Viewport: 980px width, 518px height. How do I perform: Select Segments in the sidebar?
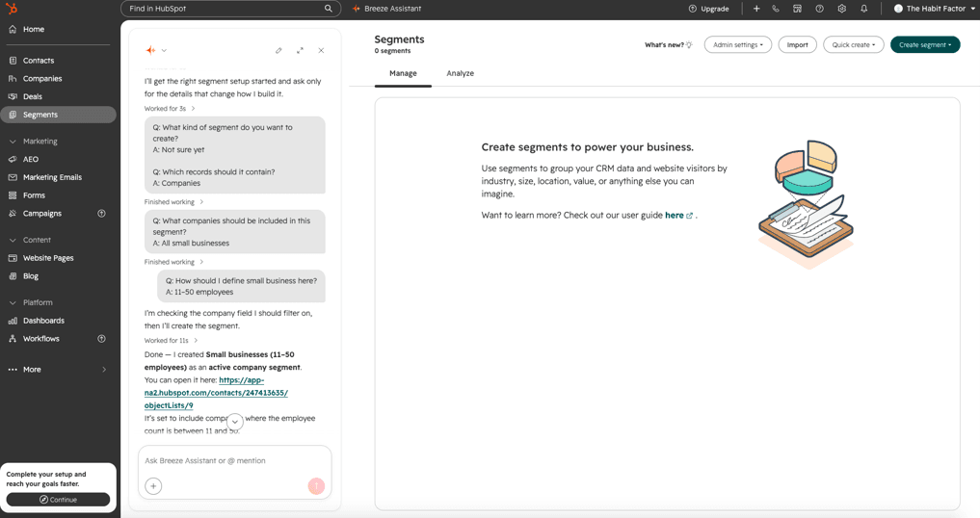click(x=58, y=115)
